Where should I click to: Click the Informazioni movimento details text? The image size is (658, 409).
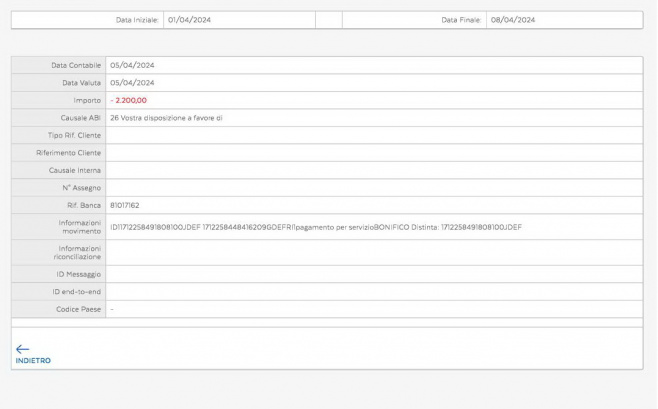(x=316, y=227)
